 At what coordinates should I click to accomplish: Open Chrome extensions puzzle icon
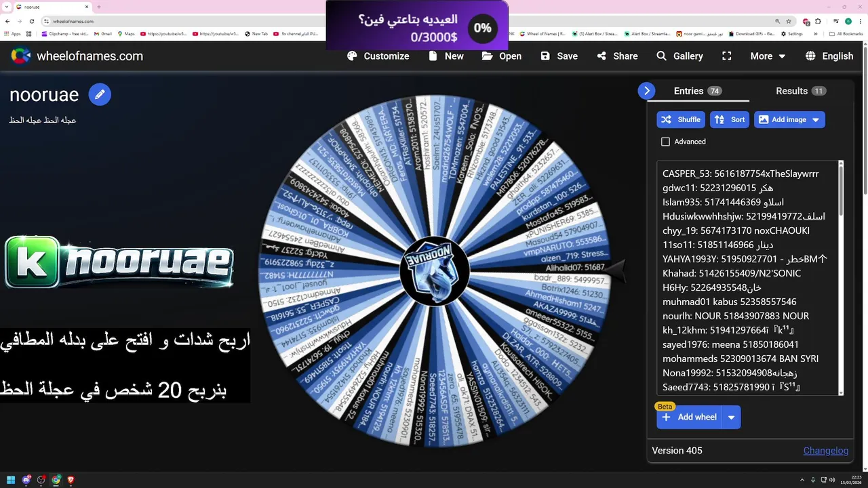(818, 21)
